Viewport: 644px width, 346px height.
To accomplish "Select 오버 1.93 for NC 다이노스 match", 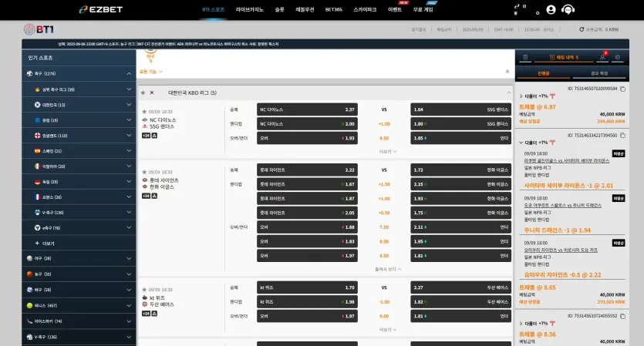I will [307, 138].
